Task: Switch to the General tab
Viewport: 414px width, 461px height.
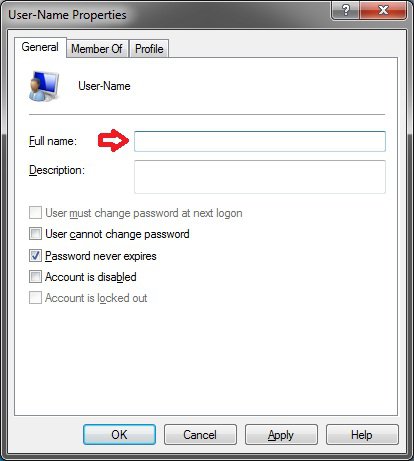Action: point(40,47)
